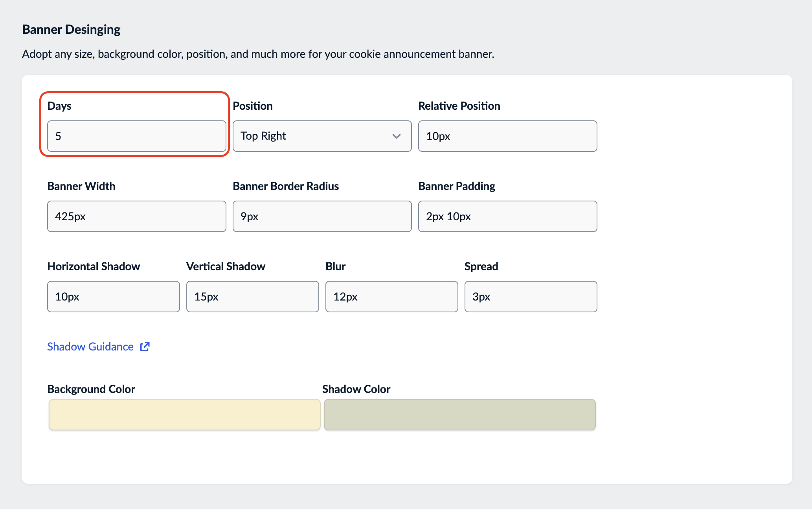This screenshot has height=509, width=812.
Task: Click the Horizontal Shadow input field
Action: (112, 296)
